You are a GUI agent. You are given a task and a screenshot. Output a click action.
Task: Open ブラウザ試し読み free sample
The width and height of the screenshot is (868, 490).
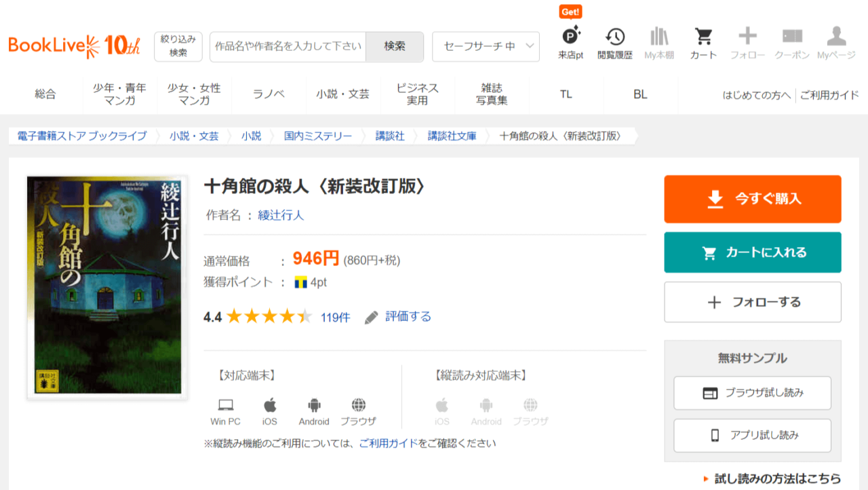(x=752, y=393)
